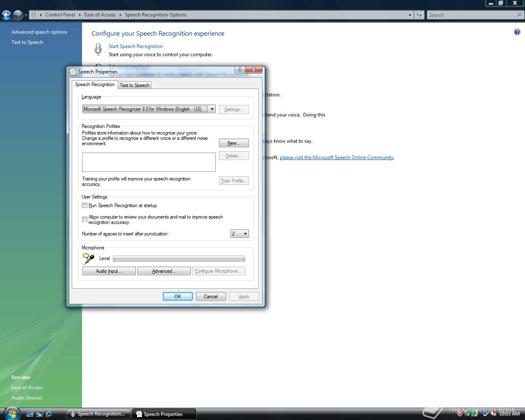Select the Speech Recognition tab

point(95,84)
